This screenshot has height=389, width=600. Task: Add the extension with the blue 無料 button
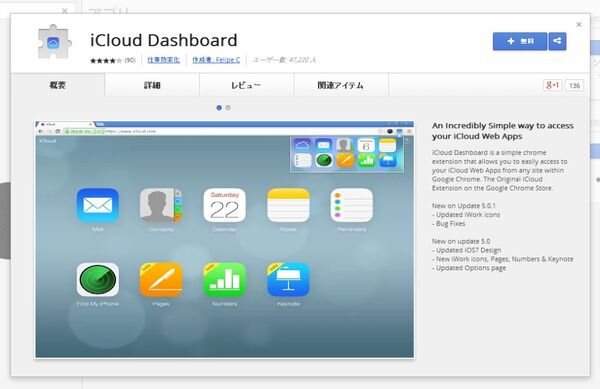(520, 41)
